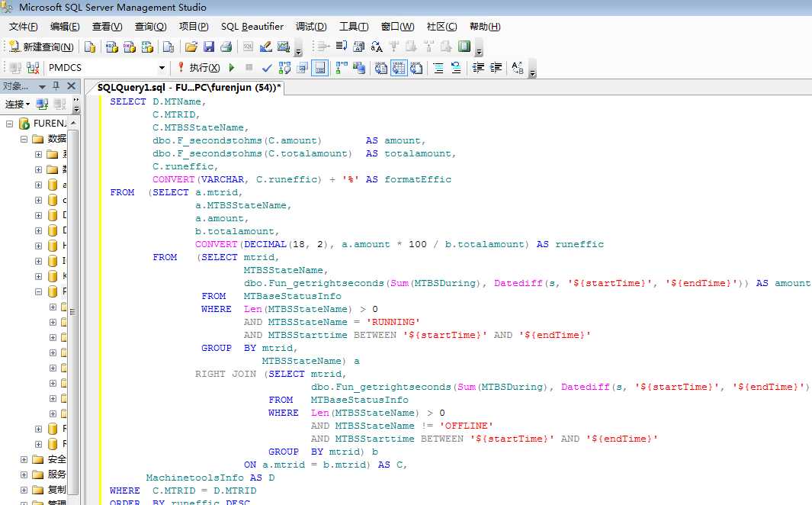Click the Activity Monitor icon
This screenshot has height=505, width=812.
[x=284, y=47]
